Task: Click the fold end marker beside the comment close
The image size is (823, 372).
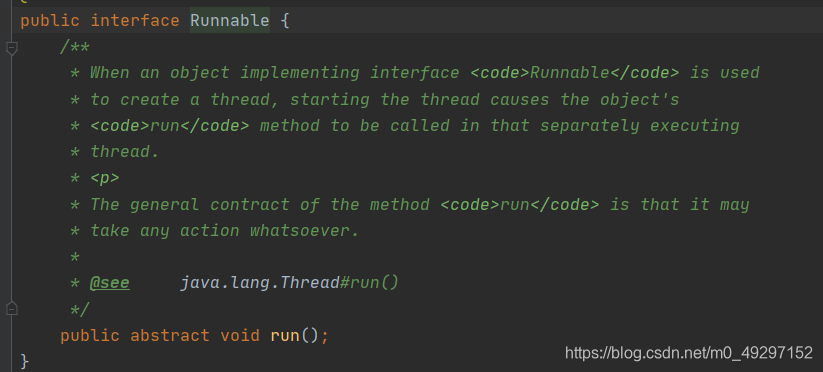Action: pyautogui.click(x=12, y=309)
